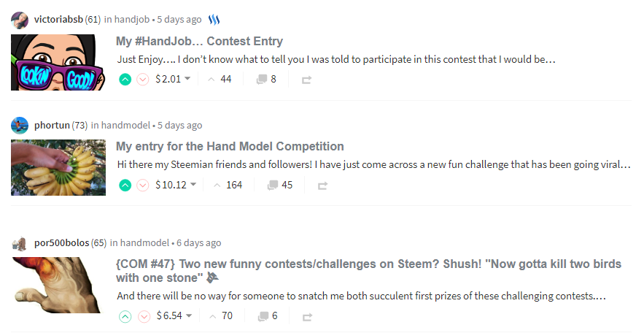The height and width of the screenshot is (333, 644).
Task: Resteem phortun's Hand Model post
Action: click(x=322, y=185)
